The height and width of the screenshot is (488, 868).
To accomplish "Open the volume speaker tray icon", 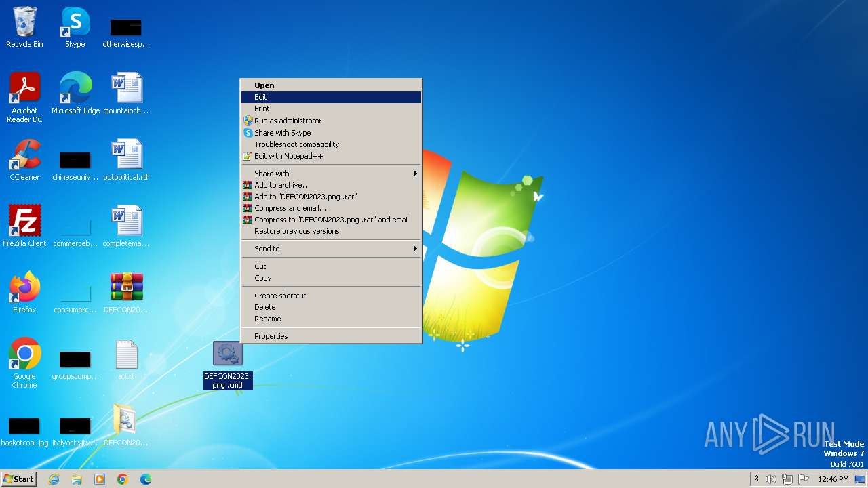I will tap(771, 479).
